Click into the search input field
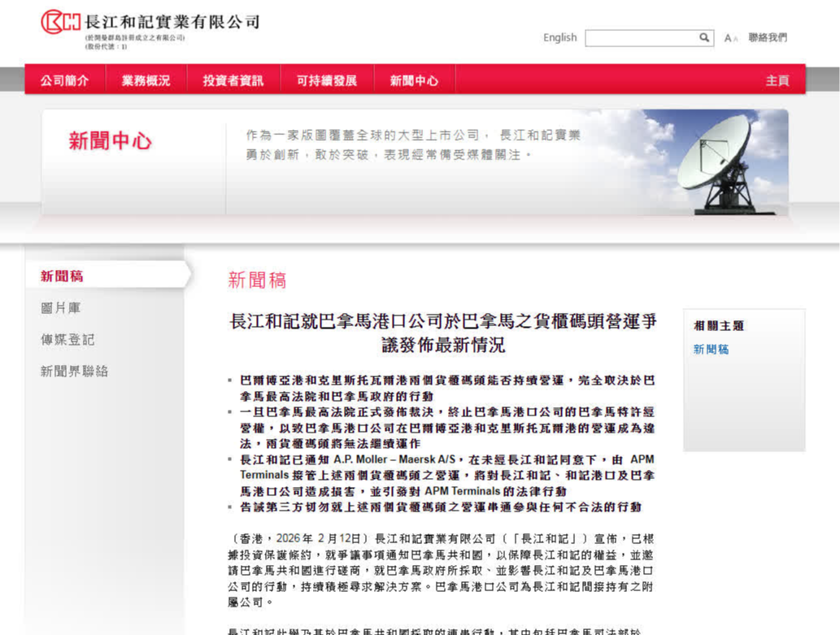 point(641,37)
